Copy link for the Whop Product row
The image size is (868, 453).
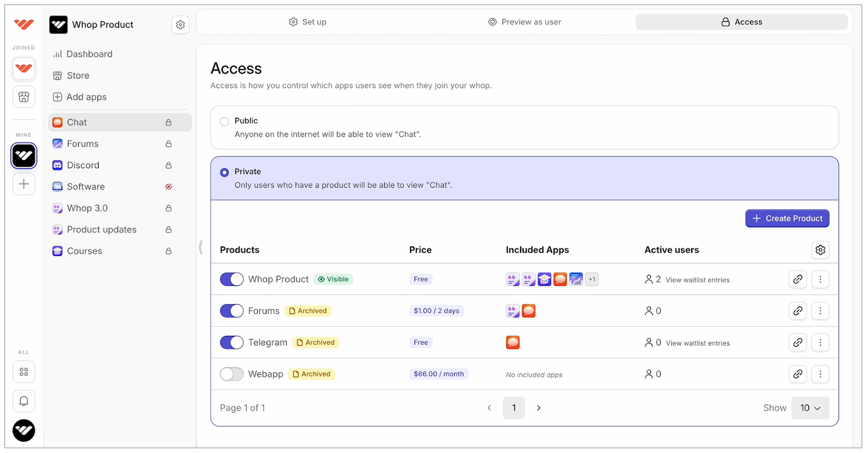click(797, 279)
